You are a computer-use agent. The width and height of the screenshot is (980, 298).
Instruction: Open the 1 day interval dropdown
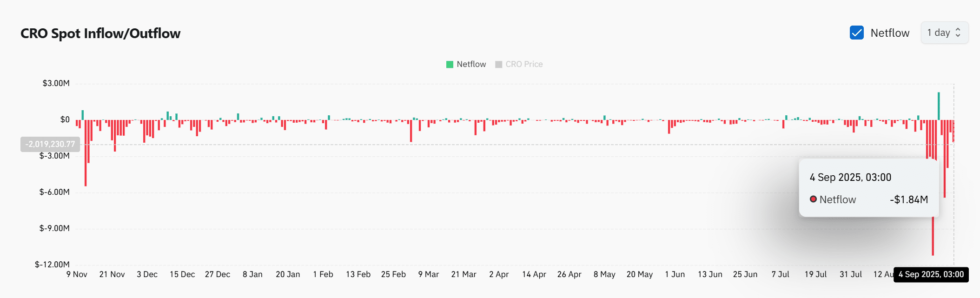(944, 33)
